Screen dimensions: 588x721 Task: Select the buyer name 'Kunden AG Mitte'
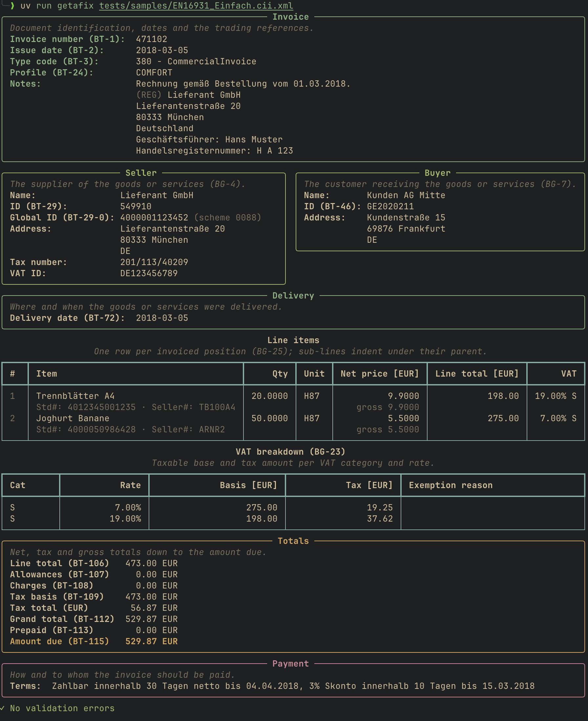pyautogui.click(x=406, y=195)
